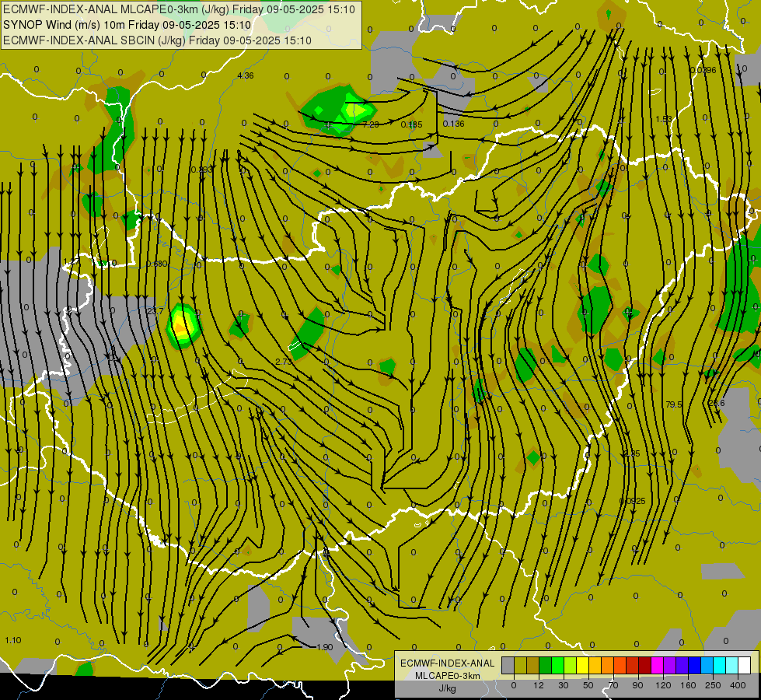Click the gray swatch in the legend
761x700 pixels.
point(508,665)
